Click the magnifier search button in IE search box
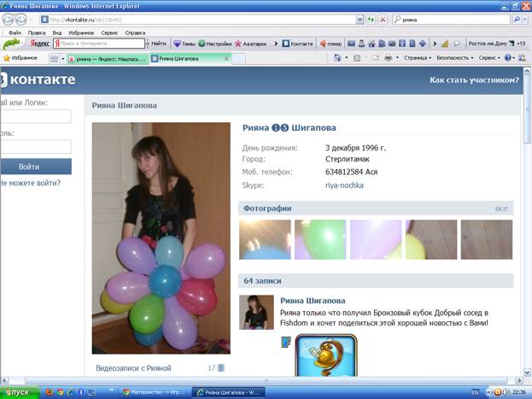 pos(517,20)
